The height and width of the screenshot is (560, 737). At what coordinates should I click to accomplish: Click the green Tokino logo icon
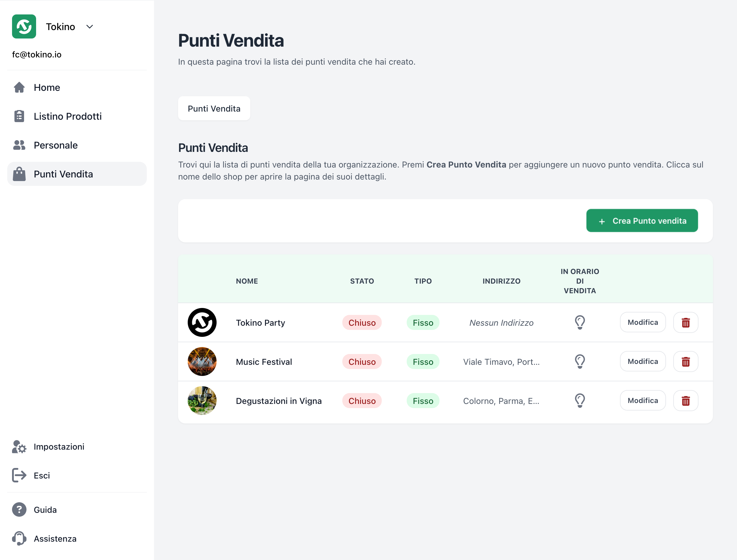point(24,27)
